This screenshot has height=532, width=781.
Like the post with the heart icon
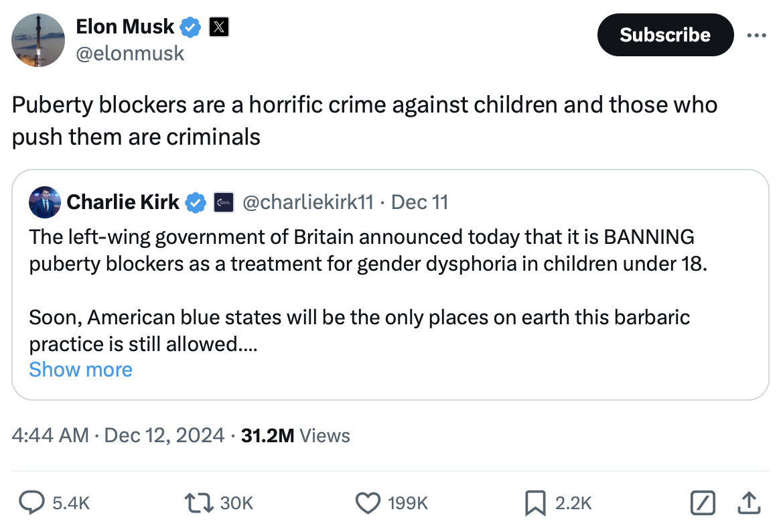click(368, 503)
